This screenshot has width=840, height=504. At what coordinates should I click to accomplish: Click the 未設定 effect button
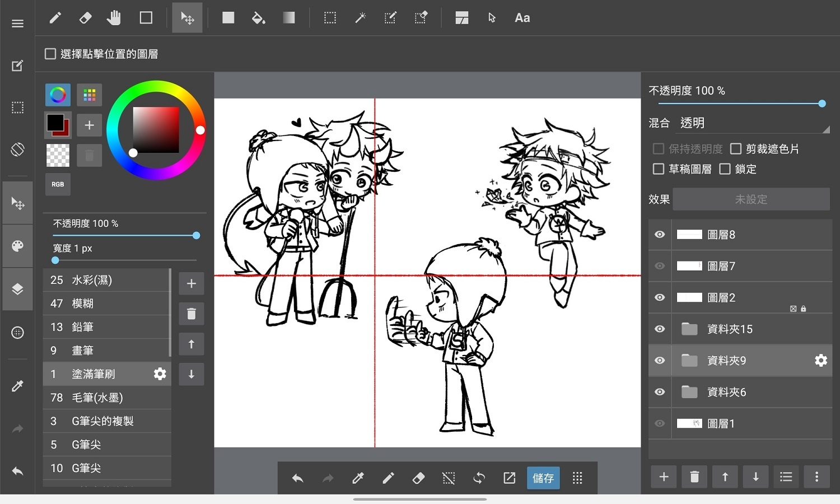click(751, 199)
